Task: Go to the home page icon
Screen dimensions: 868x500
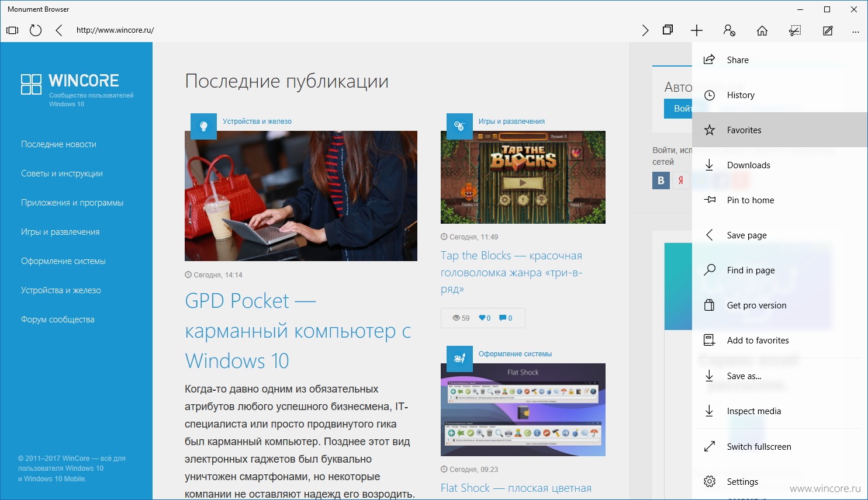Action: pyautogui.click(x=762, y=30)
